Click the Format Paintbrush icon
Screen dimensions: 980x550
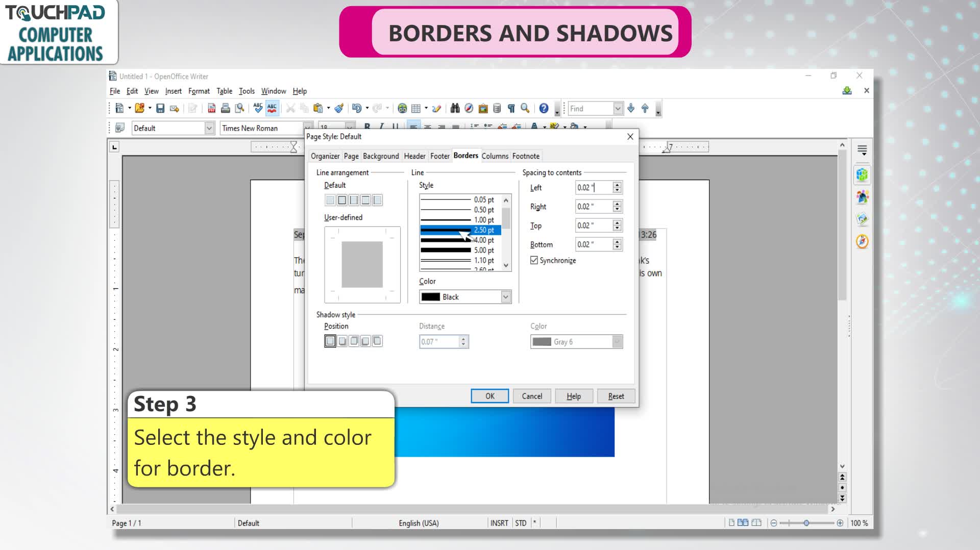point(339,108)
